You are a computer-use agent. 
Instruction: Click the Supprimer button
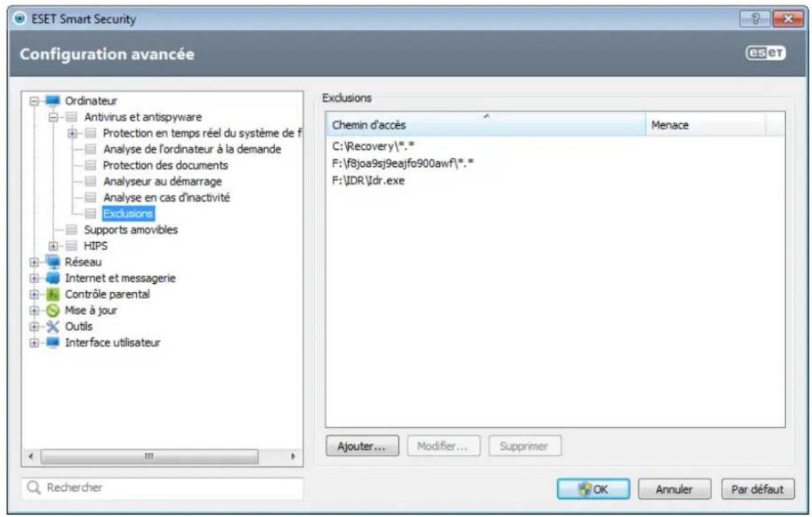point(524,446)
